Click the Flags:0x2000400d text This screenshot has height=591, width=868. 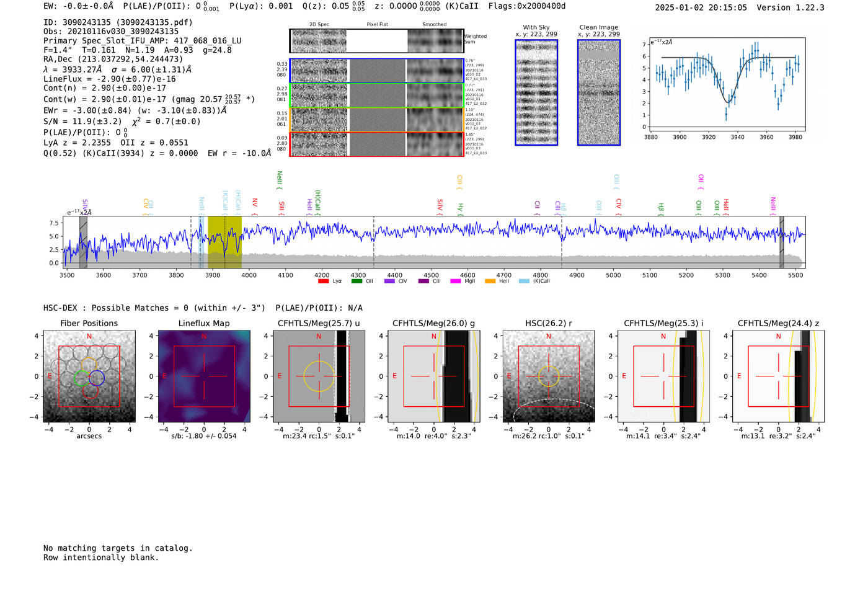pyautogui.click(x=527, y=6)
